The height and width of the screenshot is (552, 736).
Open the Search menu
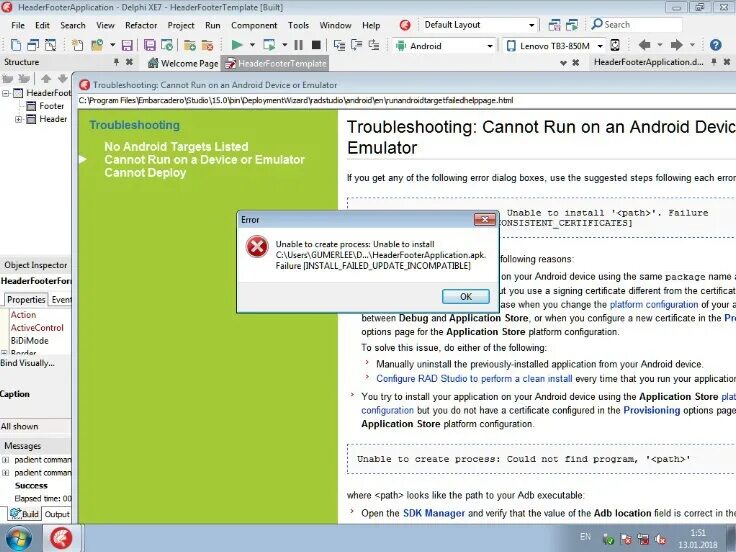tap(73, 25)
